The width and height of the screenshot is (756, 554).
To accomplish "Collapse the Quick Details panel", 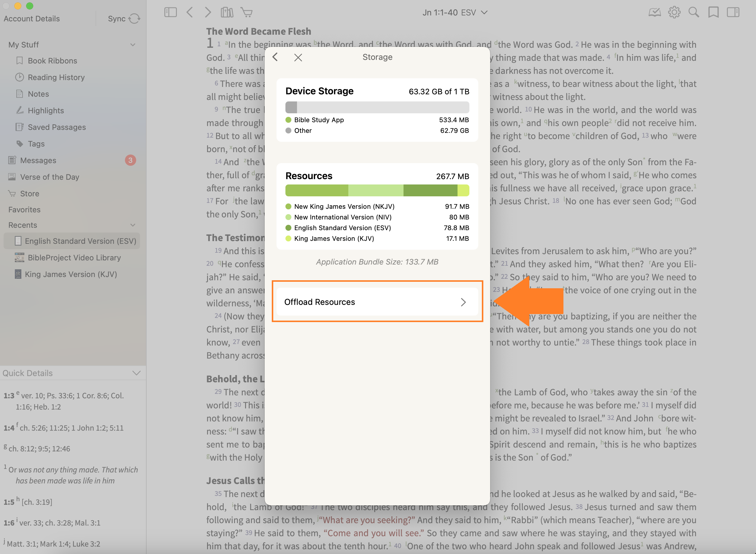I will [136, 373].
